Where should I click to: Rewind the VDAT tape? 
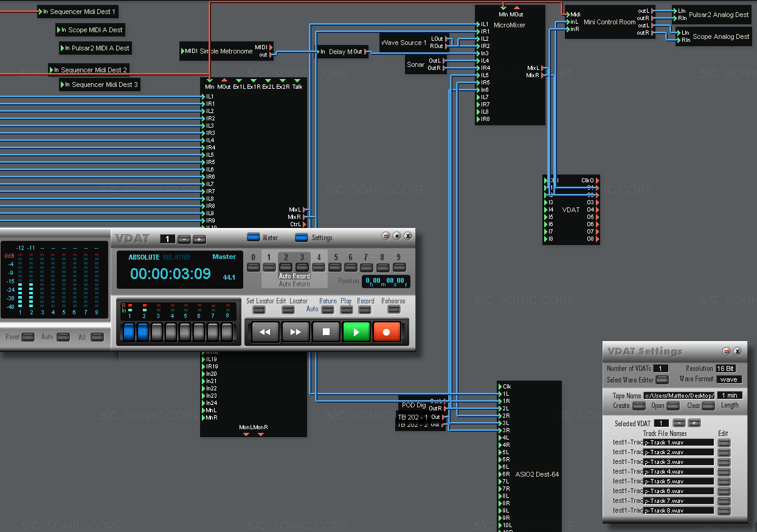pos(265,332)
